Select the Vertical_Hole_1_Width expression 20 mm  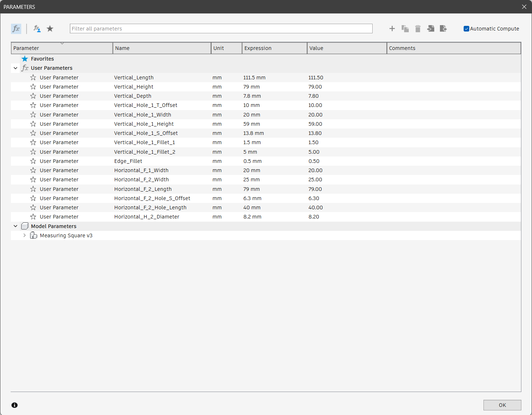pyautogui.click(x=252, y=115)
